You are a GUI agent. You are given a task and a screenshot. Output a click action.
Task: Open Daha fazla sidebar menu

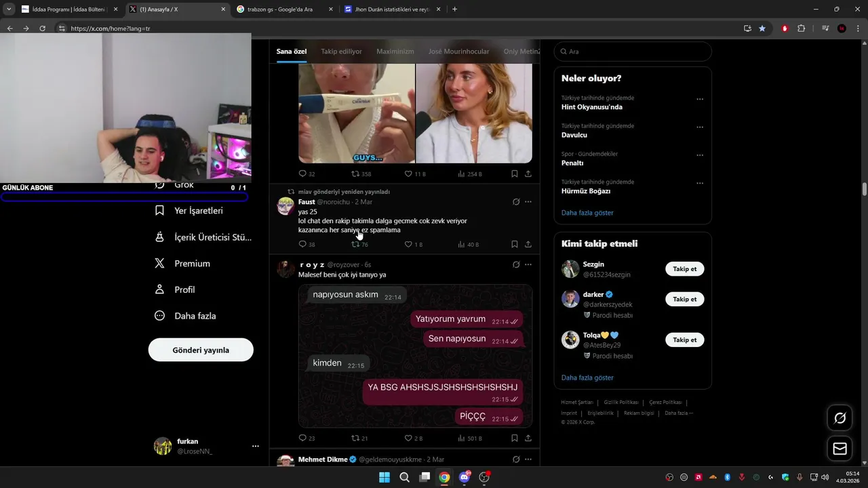click(x=185, y=316)
